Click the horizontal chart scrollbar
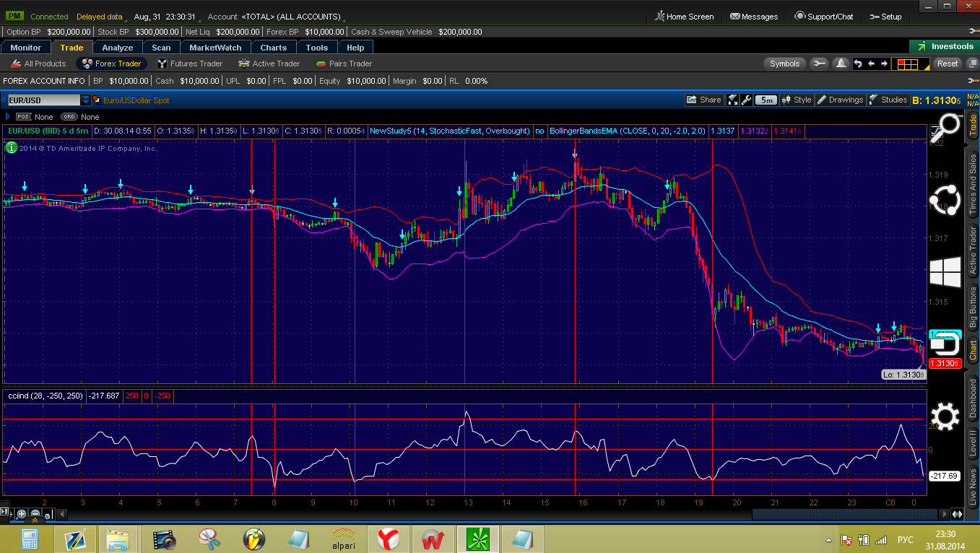The height and width of the screenshot is (553, 980). point(846,514)
